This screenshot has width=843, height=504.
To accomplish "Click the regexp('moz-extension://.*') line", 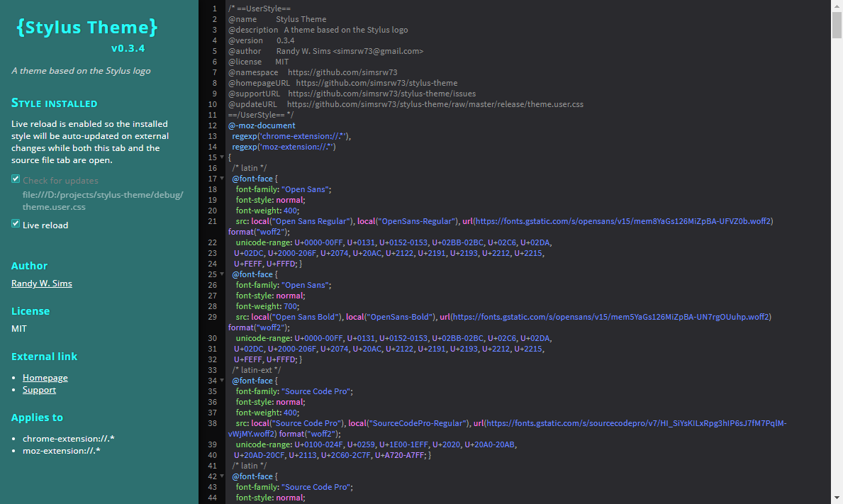I will point(284,147).
